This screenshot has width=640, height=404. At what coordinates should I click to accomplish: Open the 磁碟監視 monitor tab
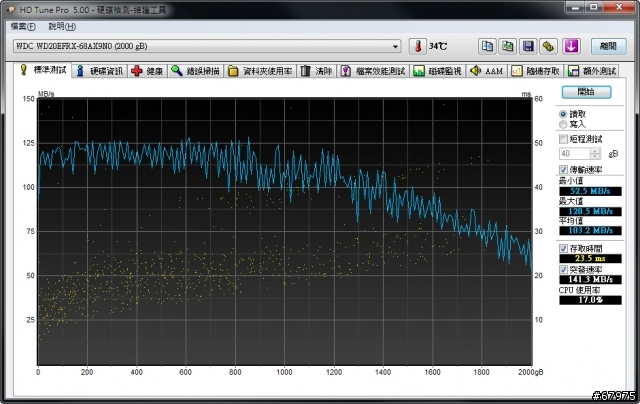(x=438, y=71)
